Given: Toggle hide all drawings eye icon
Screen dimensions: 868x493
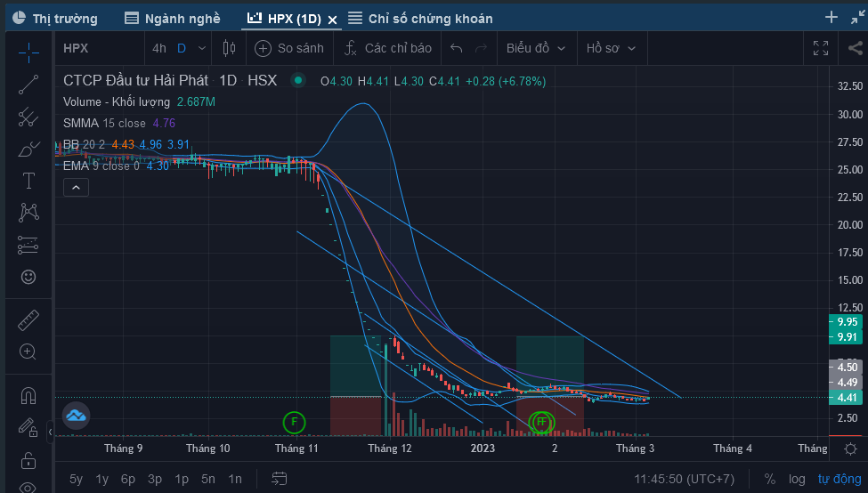Looking at the screenshot, I should tap(28, 487).
